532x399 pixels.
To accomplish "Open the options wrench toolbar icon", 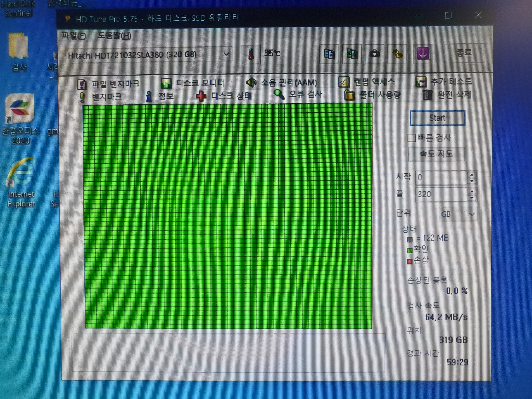I will pos(397,54).
